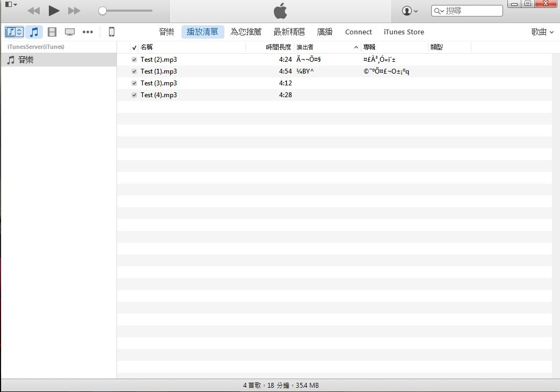Open the shared library selector dropdown
The image size is (560, 392).
click(x=14, y=32)
